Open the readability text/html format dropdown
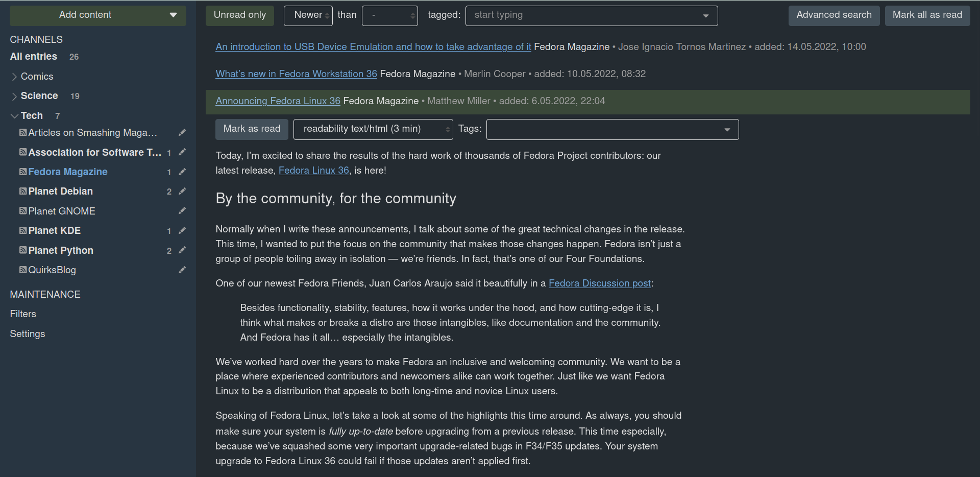 tap(373, 129)
